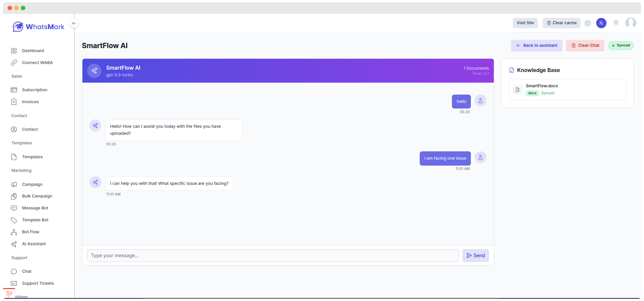Click the Template Bot tag icon
The image size is (644, 301).
(x=14, y=220)
